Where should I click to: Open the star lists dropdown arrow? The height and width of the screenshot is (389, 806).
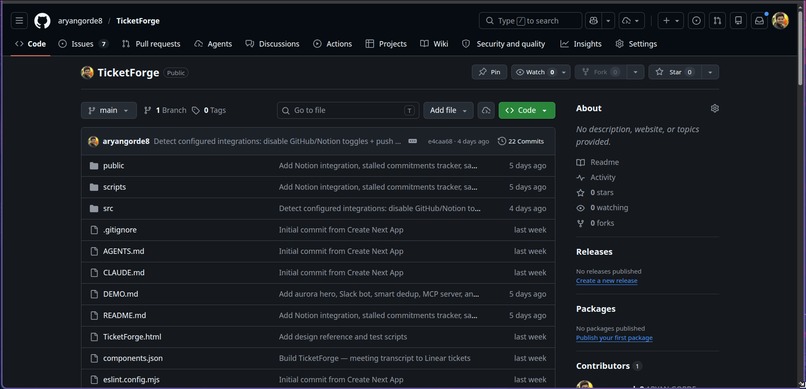point(710,72)
